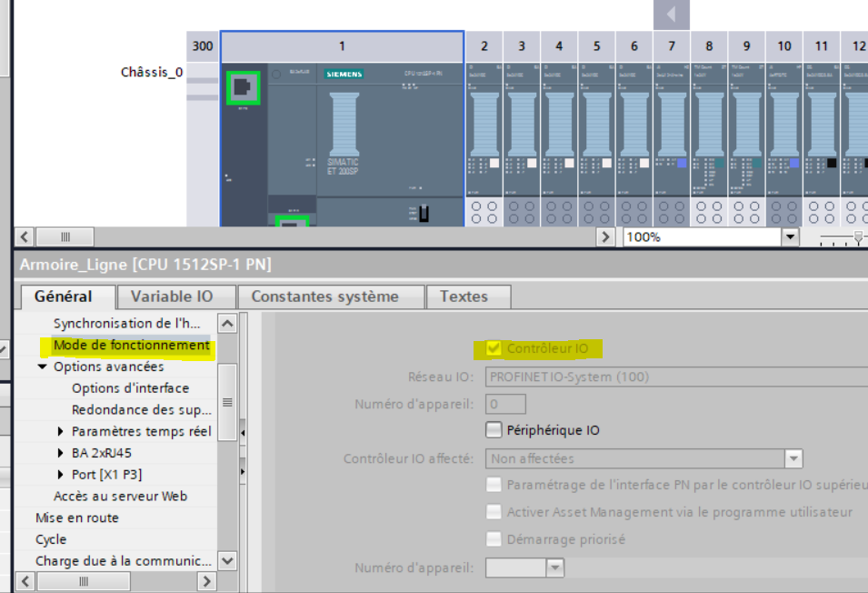Collapse the Options avancées tree node

(42, 367)
